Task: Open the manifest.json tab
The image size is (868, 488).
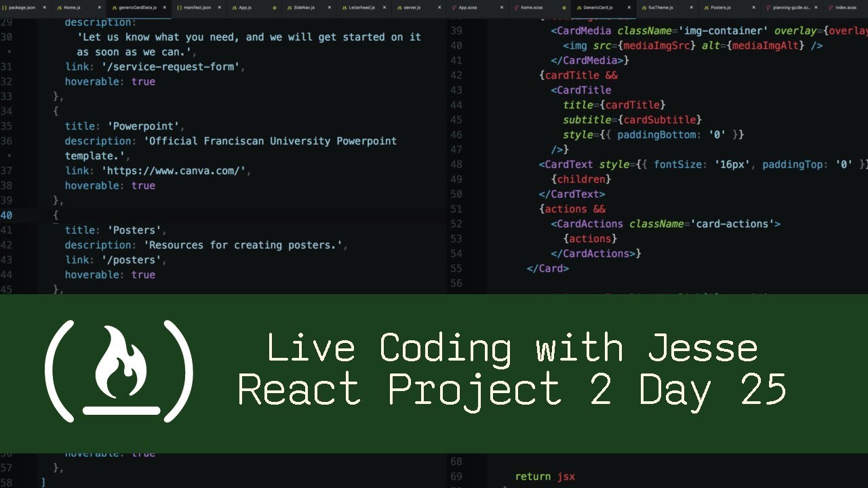Action: (199, 7)
